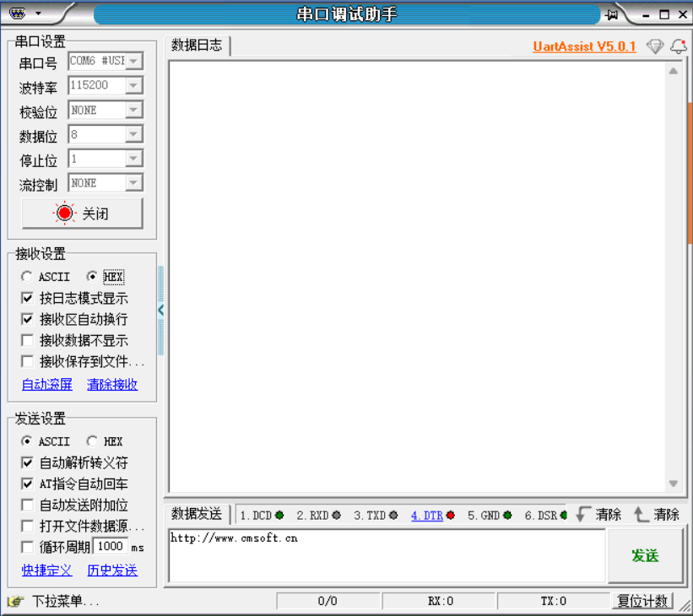Toggle the TXD signal indicator
693x616 pixels.
[x=393, y=516]
